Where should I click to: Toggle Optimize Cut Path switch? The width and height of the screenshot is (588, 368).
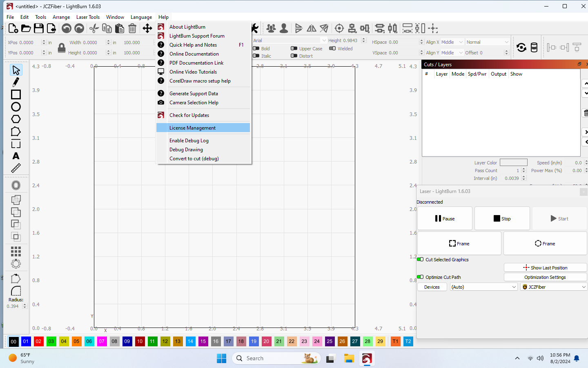coord(420,277)
